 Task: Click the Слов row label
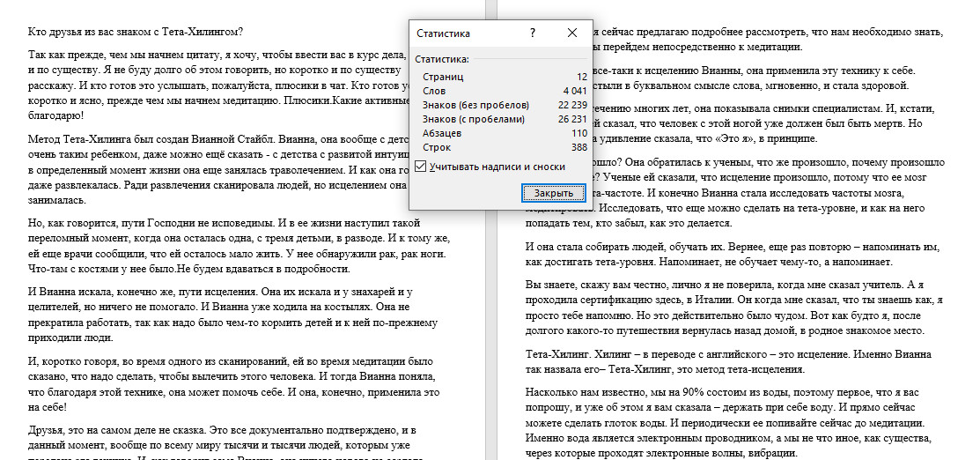coord(434,91)
